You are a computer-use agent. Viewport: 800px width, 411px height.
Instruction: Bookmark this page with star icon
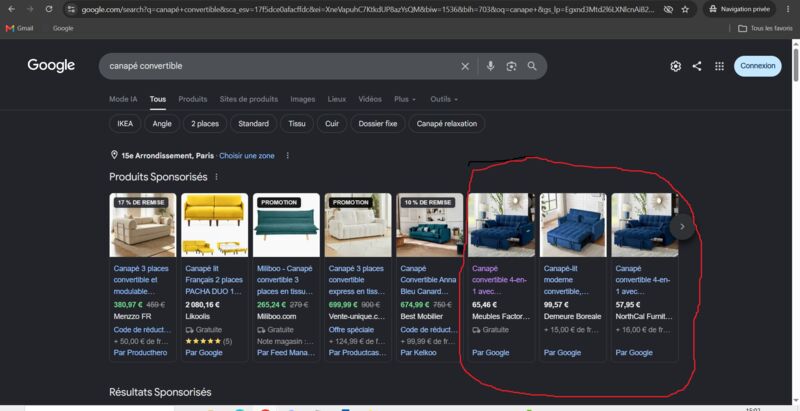click(x=685, y=9)
